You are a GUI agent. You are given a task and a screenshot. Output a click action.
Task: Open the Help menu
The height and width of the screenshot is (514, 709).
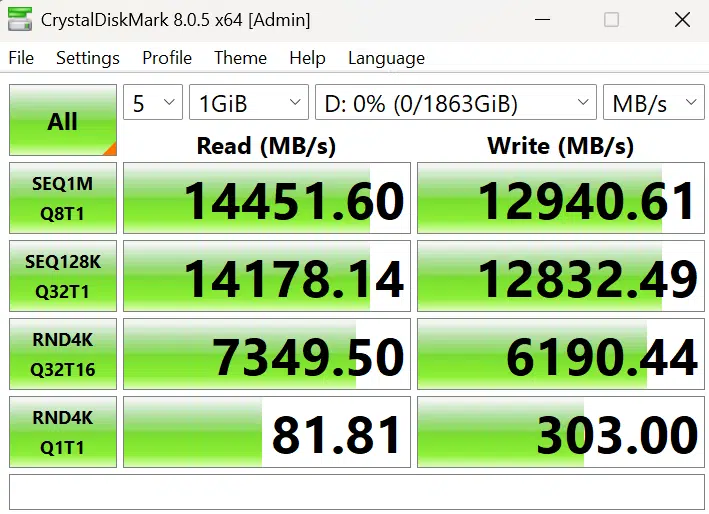[307, 58]
